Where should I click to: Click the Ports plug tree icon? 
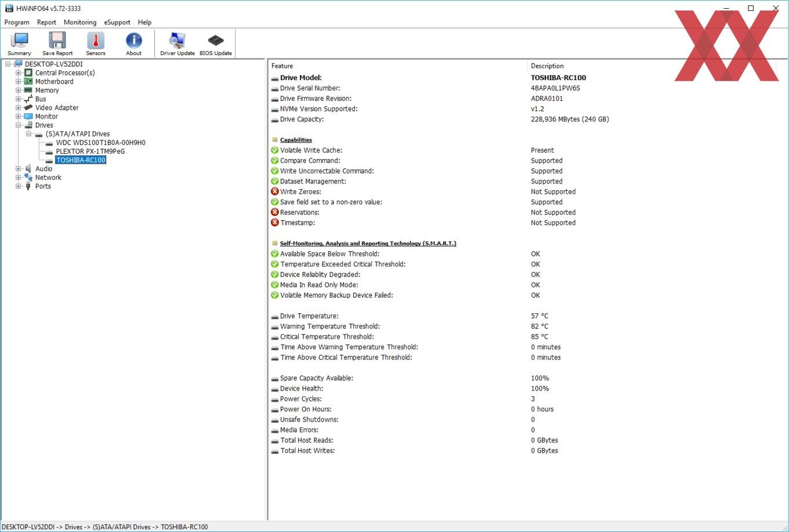pos(28,186)
